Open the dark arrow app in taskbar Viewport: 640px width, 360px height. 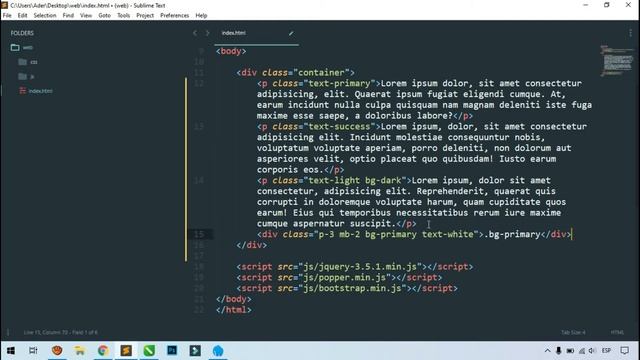pyautogui.click(x=195, y=351)
